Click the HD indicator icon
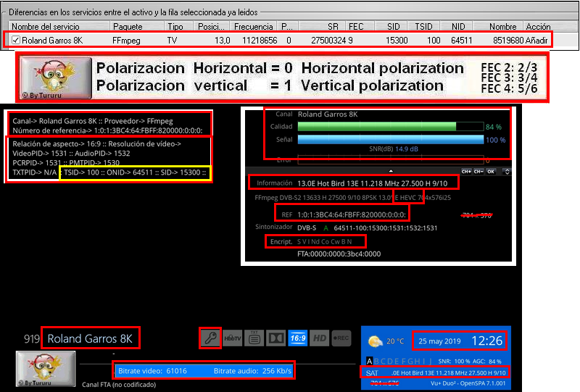The width and height of the screenshot is (580, 392). 320,338
